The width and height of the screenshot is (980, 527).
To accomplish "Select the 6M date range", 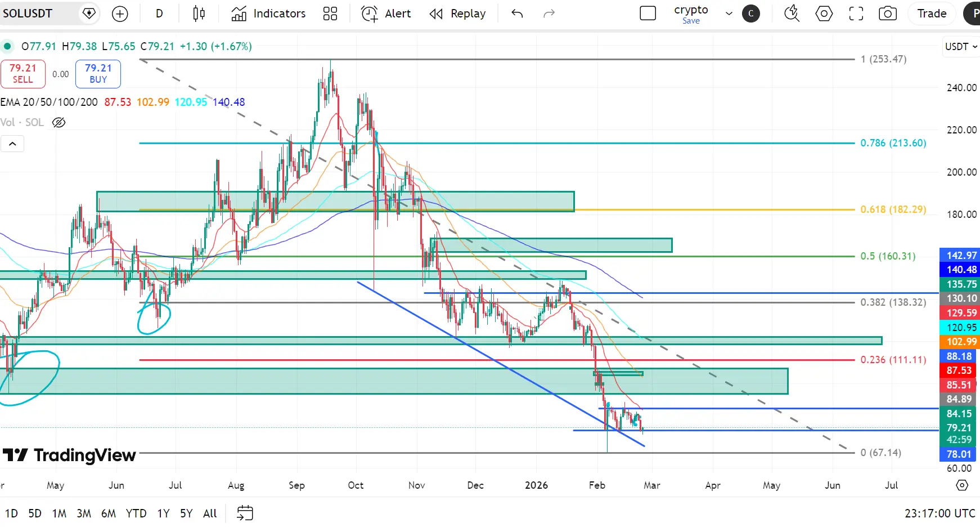I will 109,513.
